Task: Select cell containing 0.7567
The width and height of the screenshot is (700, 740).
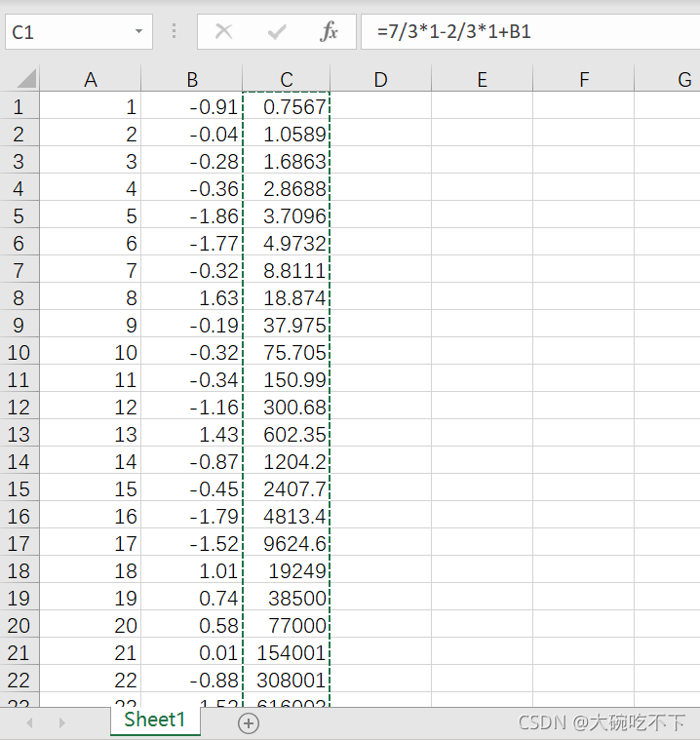Action: pyautogui.click(x=286, y=106)
